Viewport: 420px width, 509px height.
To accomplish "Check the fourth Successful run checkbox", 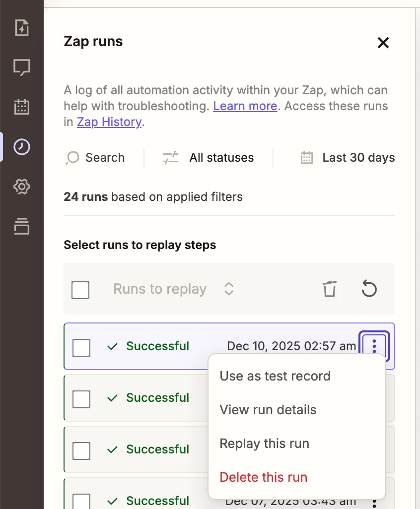I will [81, 502].
